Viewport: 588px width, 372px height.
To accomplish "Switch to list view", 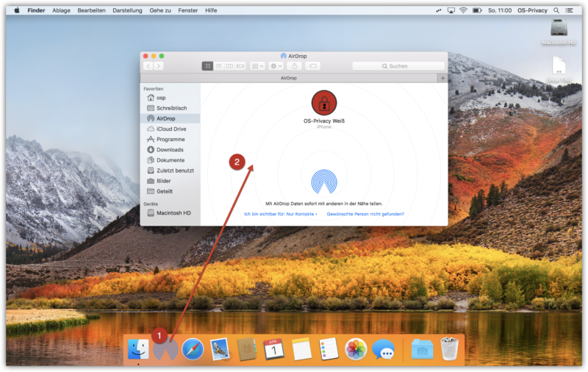I will [218, 66].
